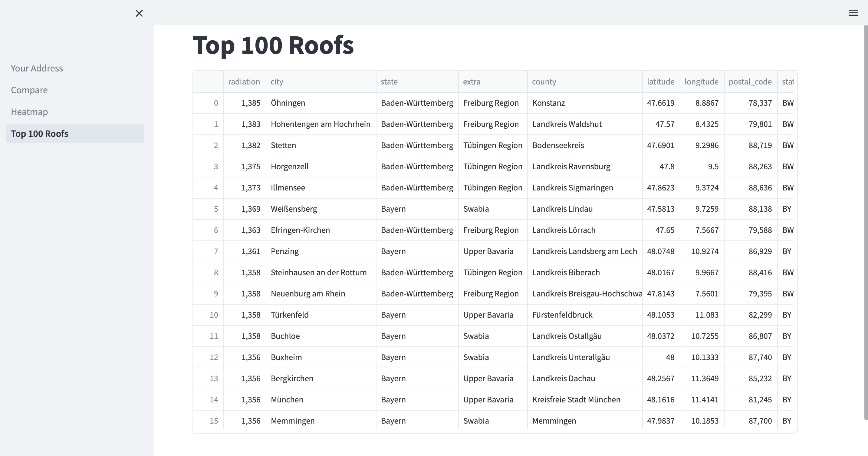The width and height of the screenshot is (868, 456).
Task: Close the sidebar with X icon
Action: pos(139,14)
